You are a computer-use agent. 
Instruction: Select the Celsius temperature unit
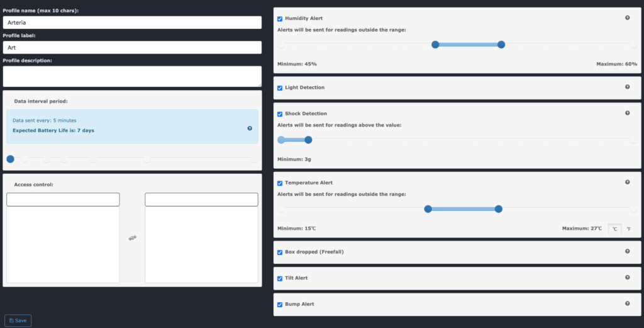click(614, 229)
